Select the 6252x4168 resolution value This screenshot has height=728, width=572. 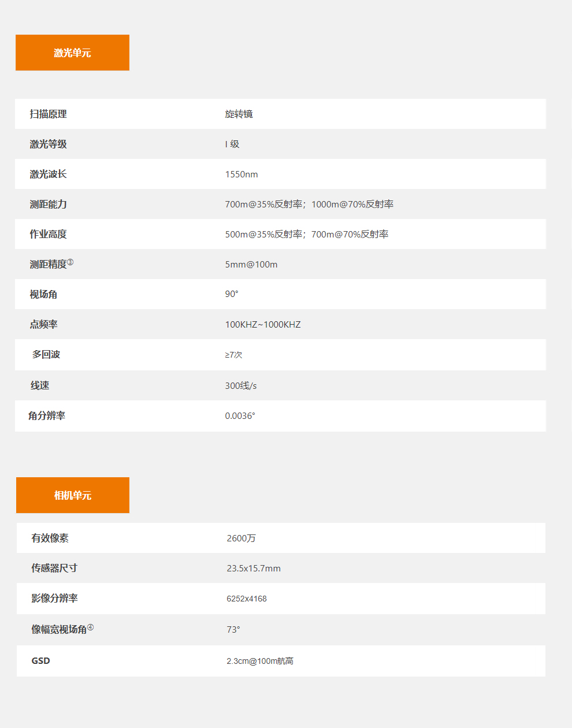click(247, 599)
